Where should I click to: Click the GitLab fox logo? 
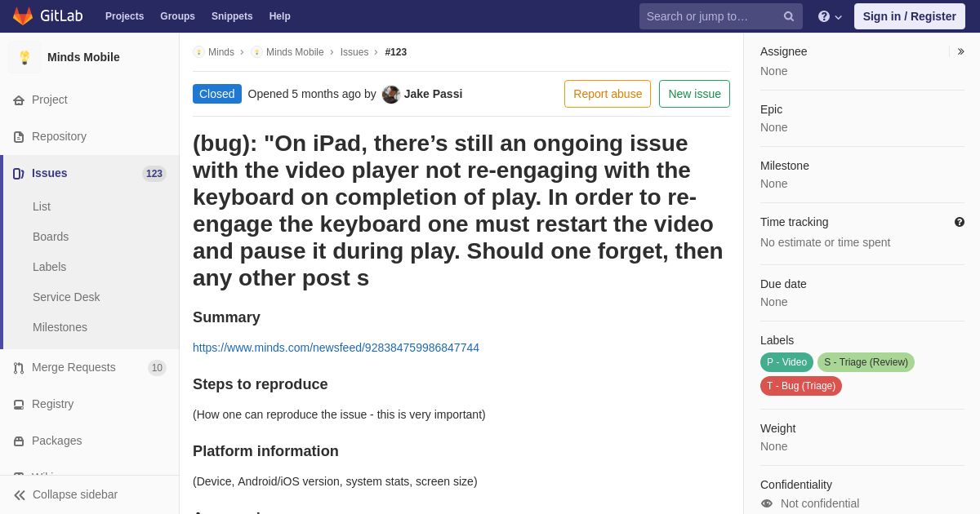[23, 16]
